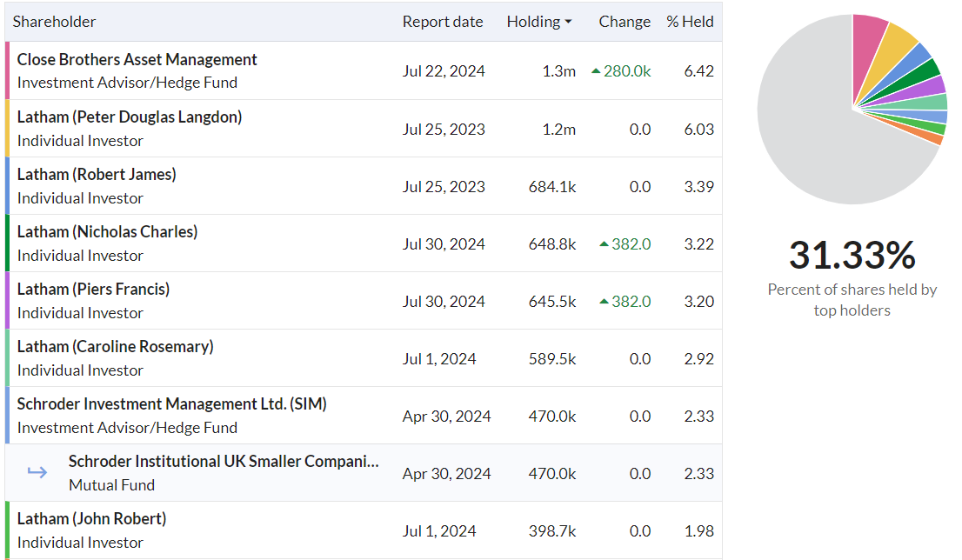The width and height of the screenshot is (962, 560).
Task: Click the 398.7k holding value
Action: (x=552, y=531)
